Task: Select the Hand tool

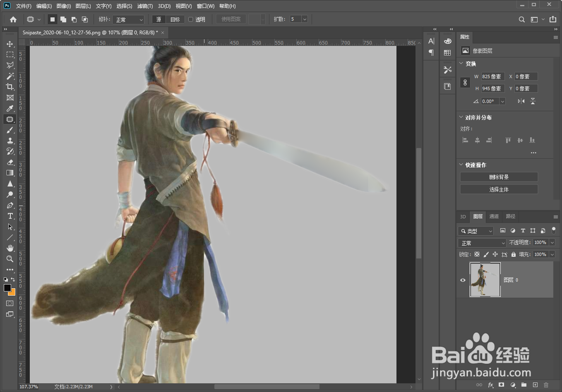Action: tap(10, 248)
